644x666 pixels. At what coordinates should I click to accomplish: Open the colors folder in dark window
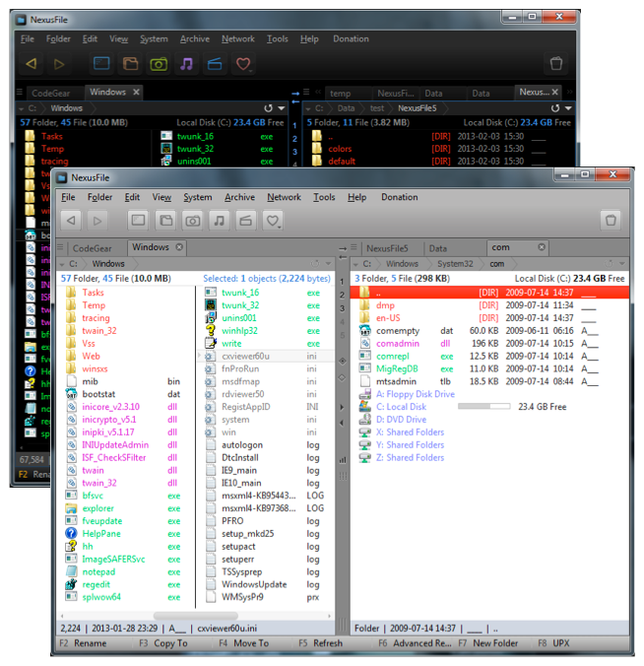[438, 149]
